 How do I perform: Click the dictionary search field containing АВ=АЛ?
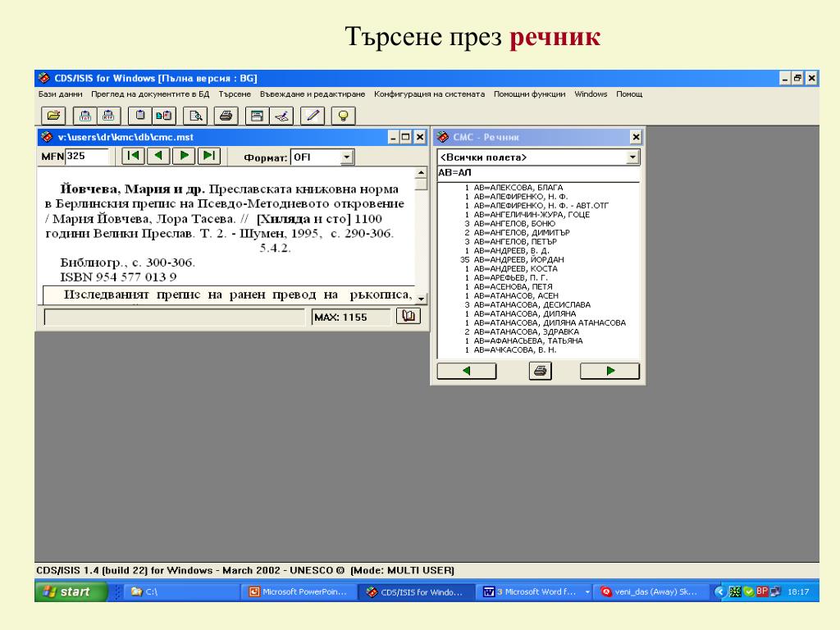[x=538, y=172]
